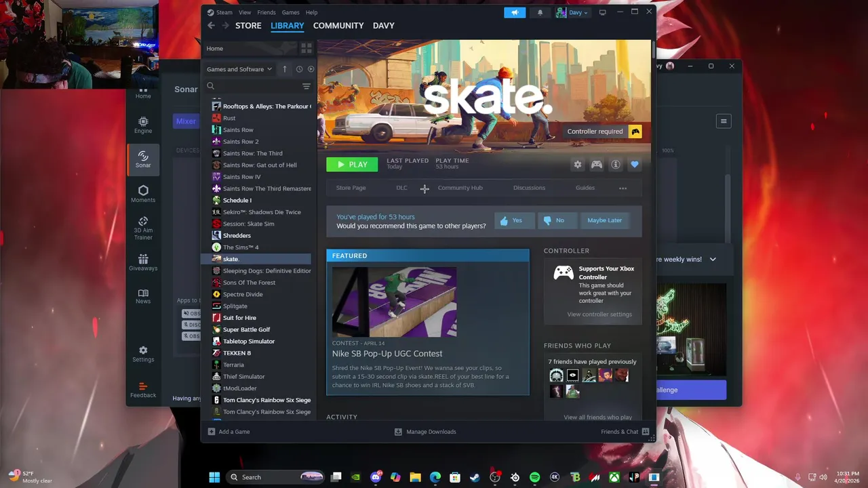Open Friends & Chat

(x=625, y=432)
